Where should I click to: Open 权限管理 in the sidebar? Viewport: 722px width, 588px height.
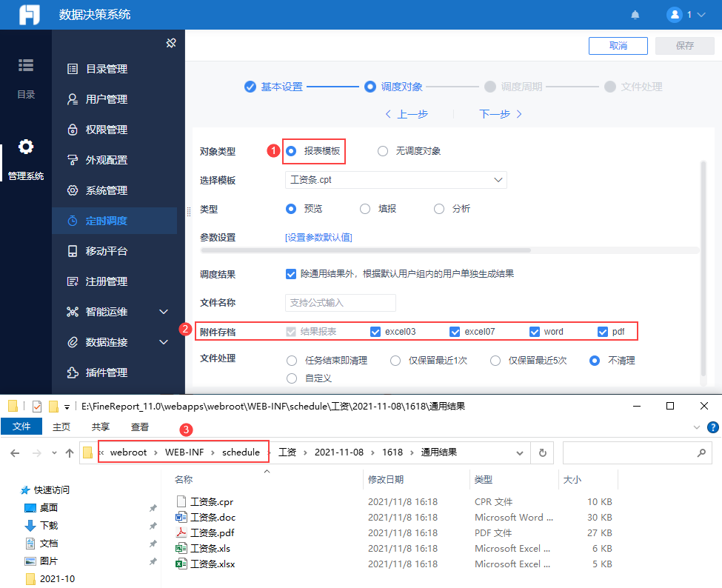tap(106, 130)
